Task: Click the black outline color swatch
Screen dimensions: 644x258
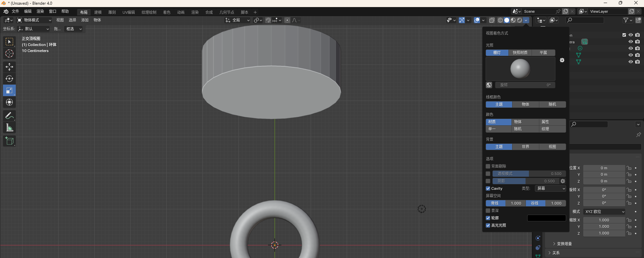Action: pos(546,218)
